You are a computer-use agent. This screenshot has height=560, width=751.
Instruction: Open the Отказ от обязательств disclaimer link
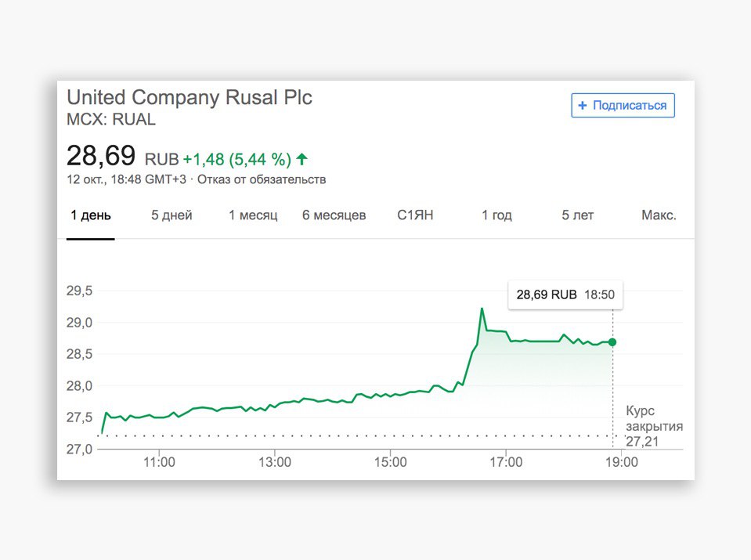[x=262, y=179]
